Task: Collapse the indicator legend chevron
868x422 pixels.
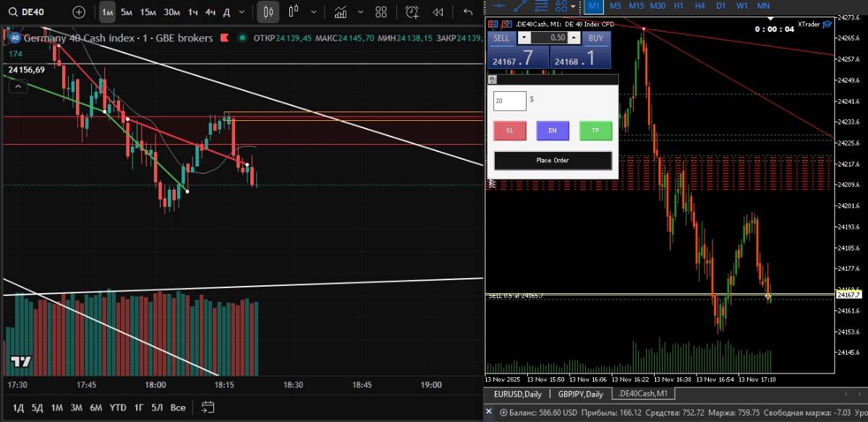Action: click(x=18, y=87)
